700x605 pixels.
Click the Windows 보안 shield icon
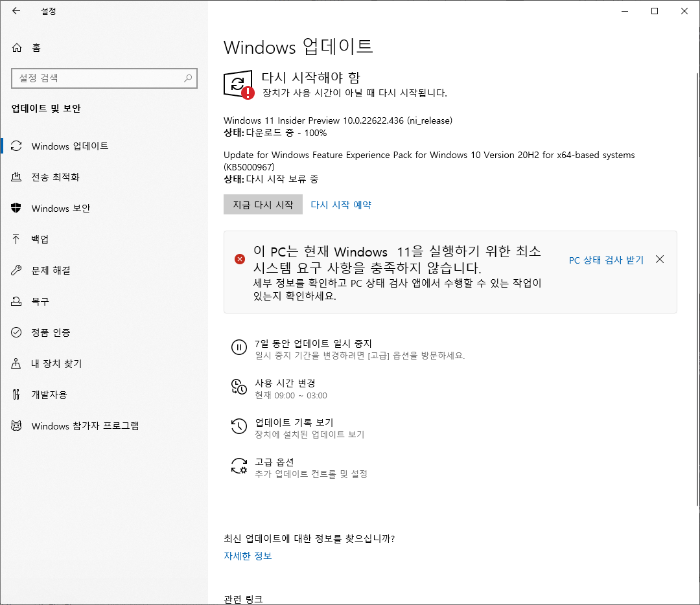tap(16, 208)
